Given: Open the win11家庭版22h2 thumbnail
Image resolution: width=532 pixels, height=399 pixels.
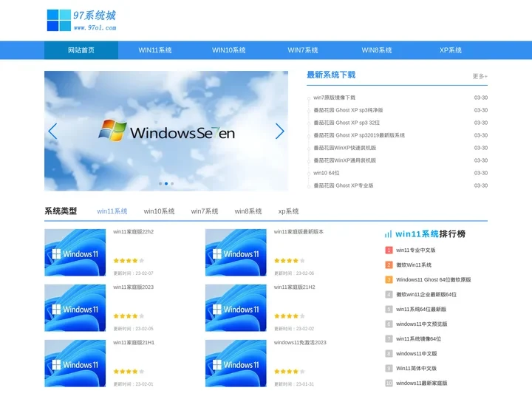Looking at the screenshot, I should coord(75,253).
